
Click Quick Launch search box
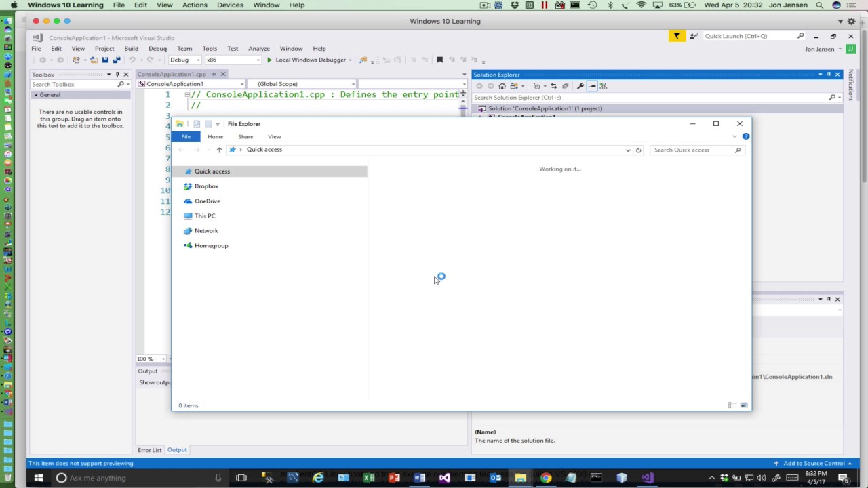pyautogui.click(x=754, y=36)
